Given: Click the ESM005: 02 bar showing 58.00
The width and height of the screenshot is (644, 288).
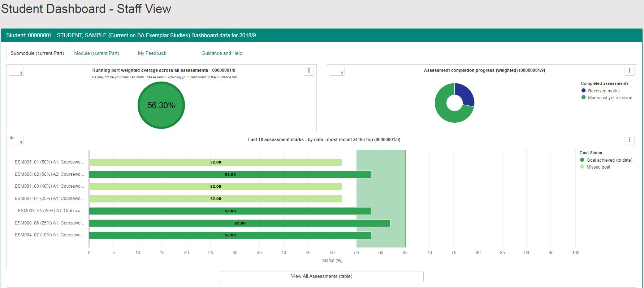Looking at the screenshot, I should click(x=230, y=175).
